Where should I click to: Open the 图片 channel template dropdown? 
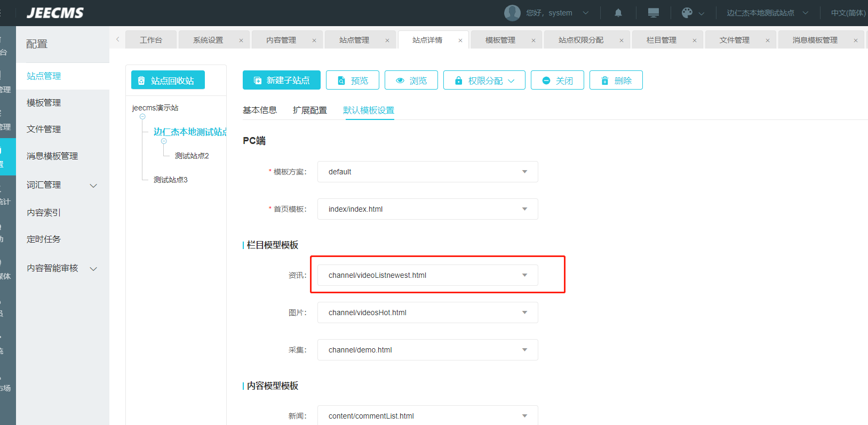[427, 312]
